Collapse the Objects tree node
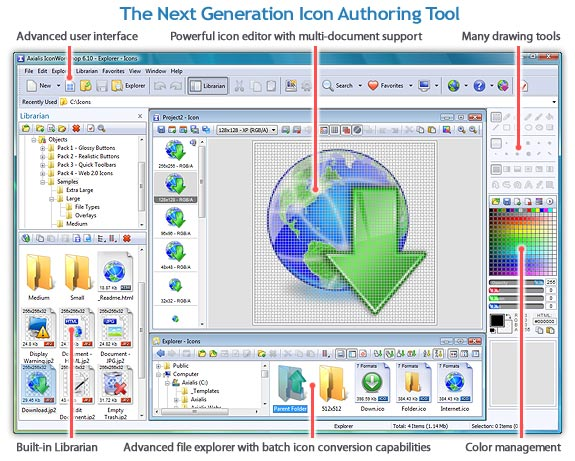This screenshot has width=575, height=461. click(x=34, y=140)
